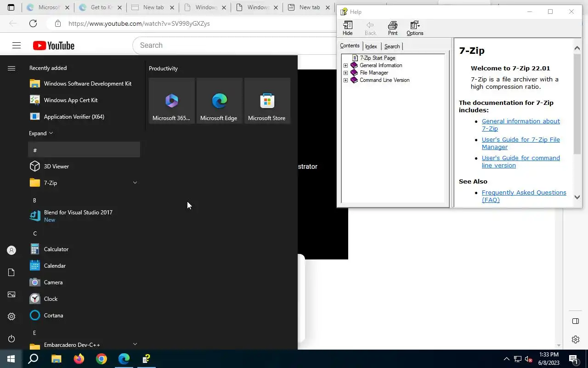This screenshot has width=588, height=368.
Task: Open the notification center icon
Action: (573, 359)
